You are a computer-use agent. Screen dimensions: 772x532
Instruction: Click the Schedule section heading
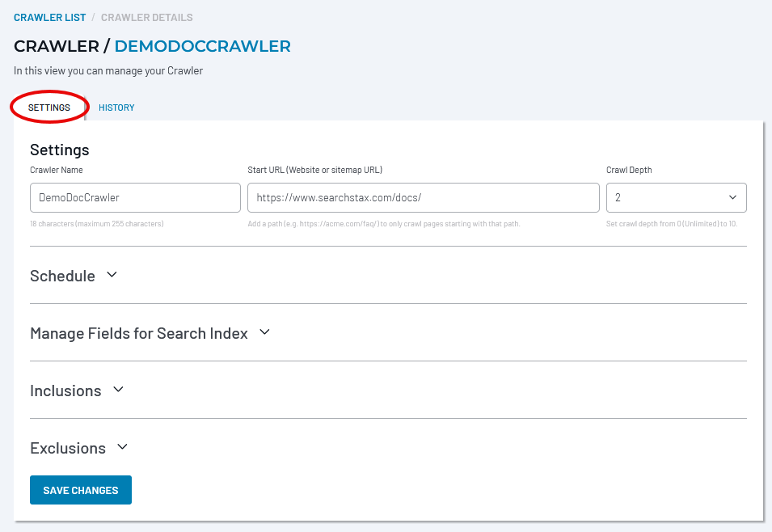62,276
